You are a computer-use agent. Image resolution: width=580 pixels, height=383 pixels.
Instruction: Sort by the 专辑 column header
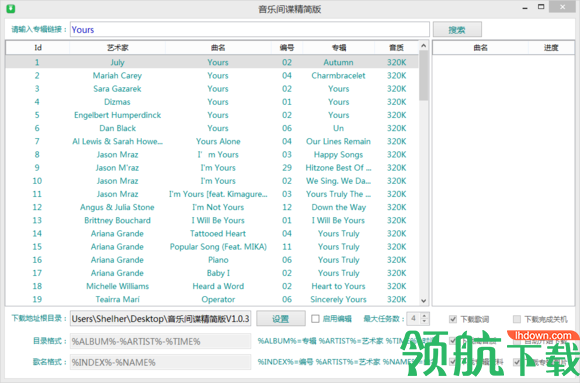(338, 47)
